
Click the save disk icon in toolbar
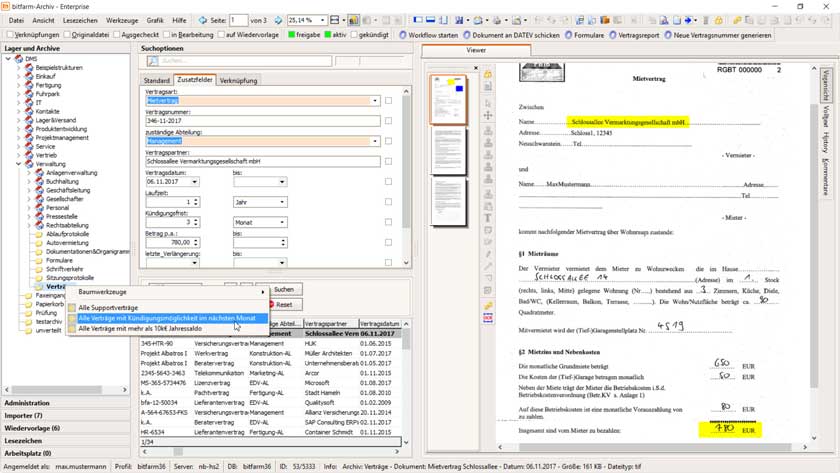point(459,20)
